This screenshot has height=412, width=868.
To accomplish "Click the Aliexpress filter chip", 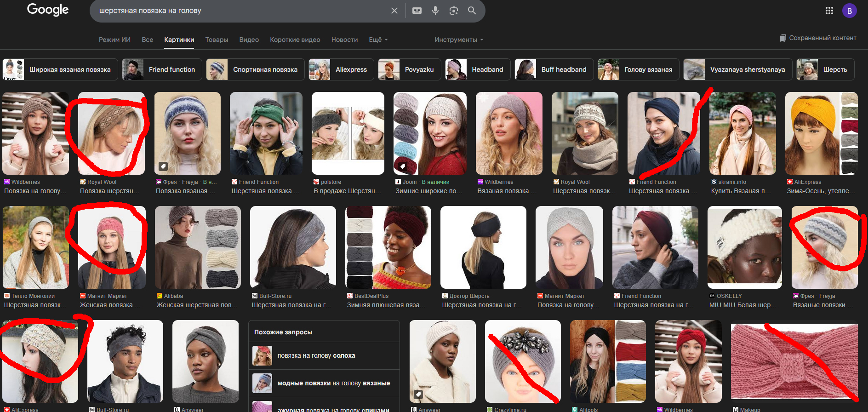I will pyautogui.click(x=342, y=69).
